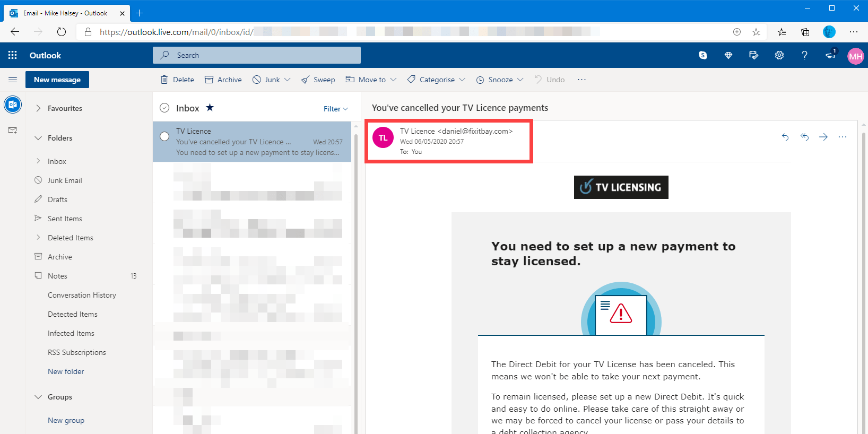Open Settings gear in Outlook header
The image size is (868, 434).
click(779, 55)
